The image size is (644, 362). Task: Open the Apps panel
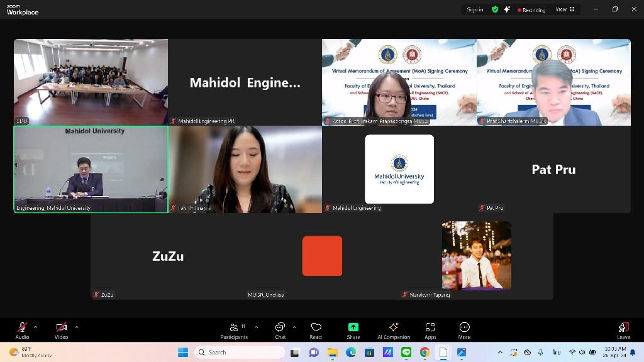click(x=430, y=330)
